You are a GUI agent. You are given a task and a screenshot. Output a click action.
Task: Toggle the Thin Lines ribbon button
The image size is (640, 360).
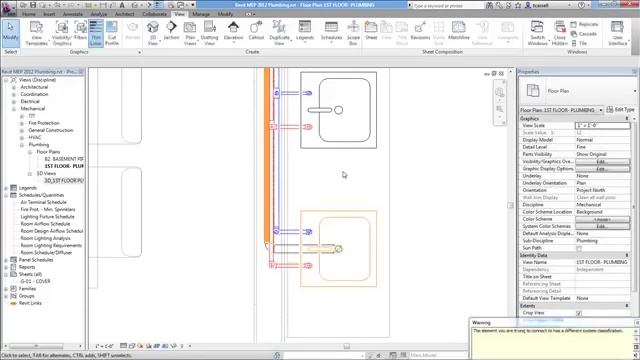[x=96, y=33]
